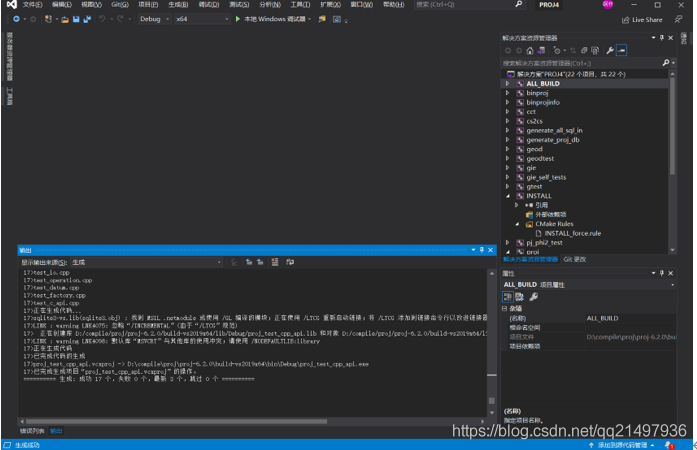
Task: Open the ALL_BUILD properties object dropdown
Action: (x=672, y=285)
